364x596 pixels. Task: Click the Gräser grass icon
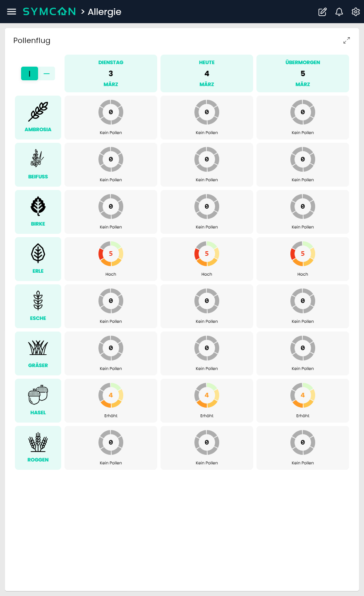click(38, 348)
